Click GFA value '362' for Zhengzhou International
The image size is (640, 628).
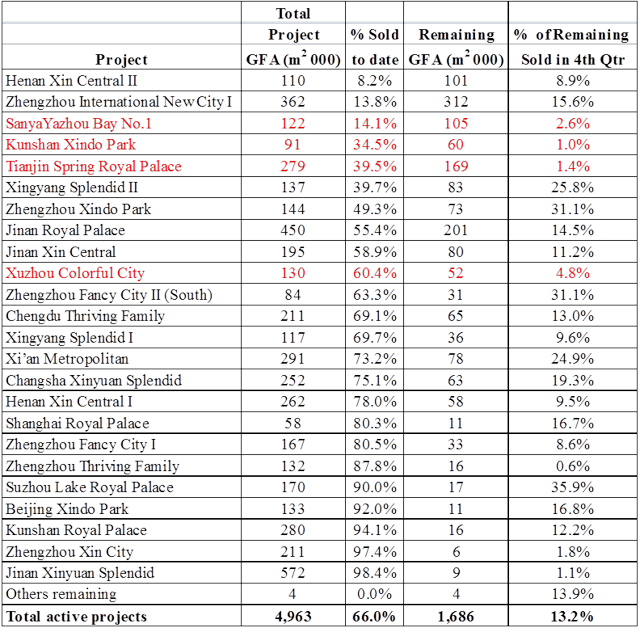[x=293, y=102]
